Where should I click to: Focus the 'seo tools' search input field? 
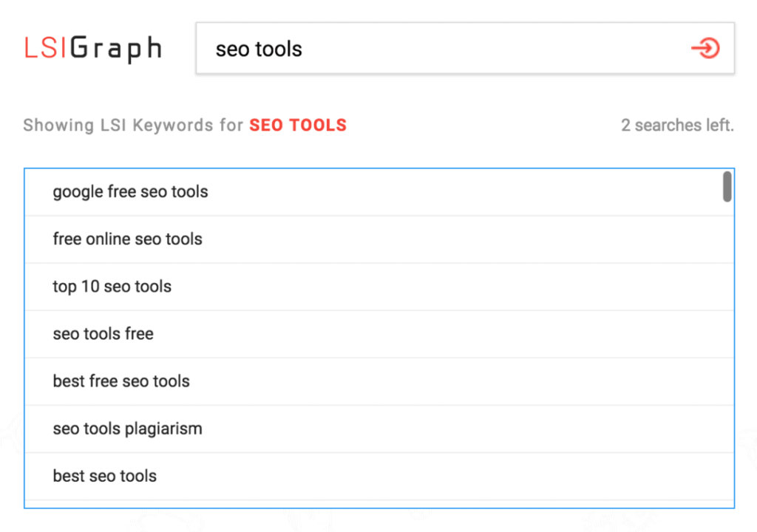pos(465,48)
